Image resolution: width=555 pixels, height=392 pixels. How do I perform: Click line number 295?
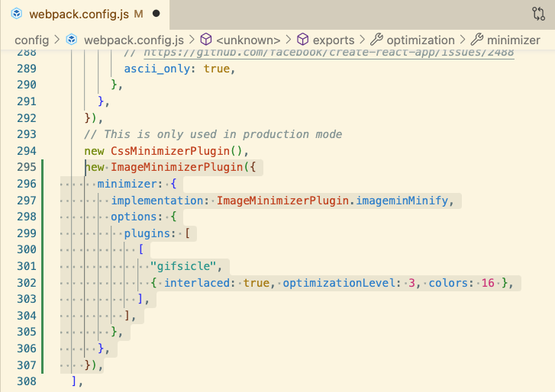(x=27, y=167)
